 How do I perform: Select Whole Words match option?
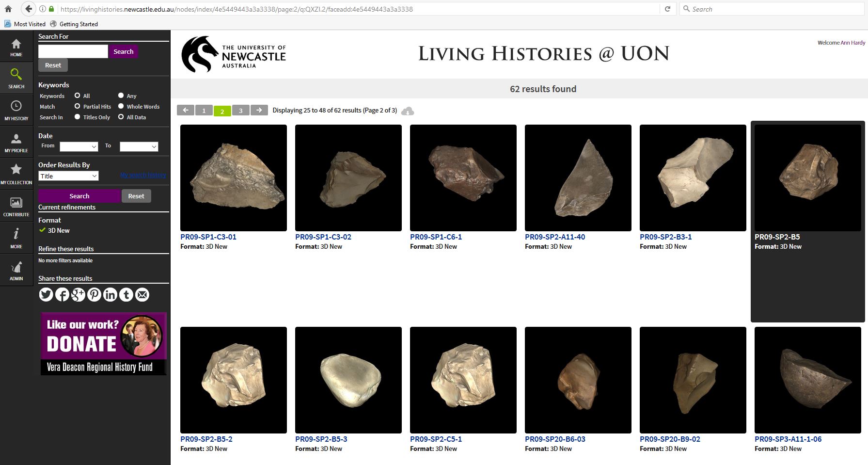[121, 106]
